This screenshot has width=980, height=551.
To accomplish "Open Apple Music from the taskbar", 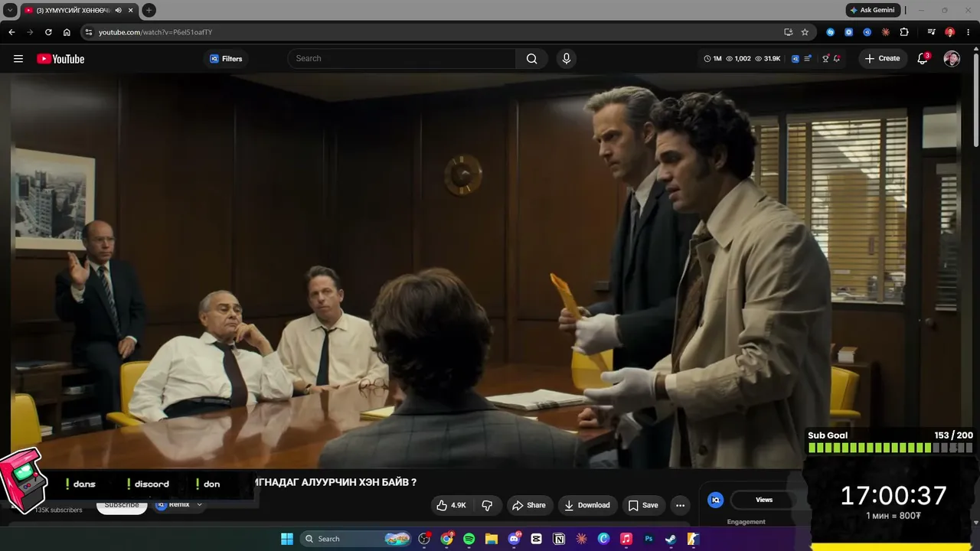I will click(x=626, y=539).
